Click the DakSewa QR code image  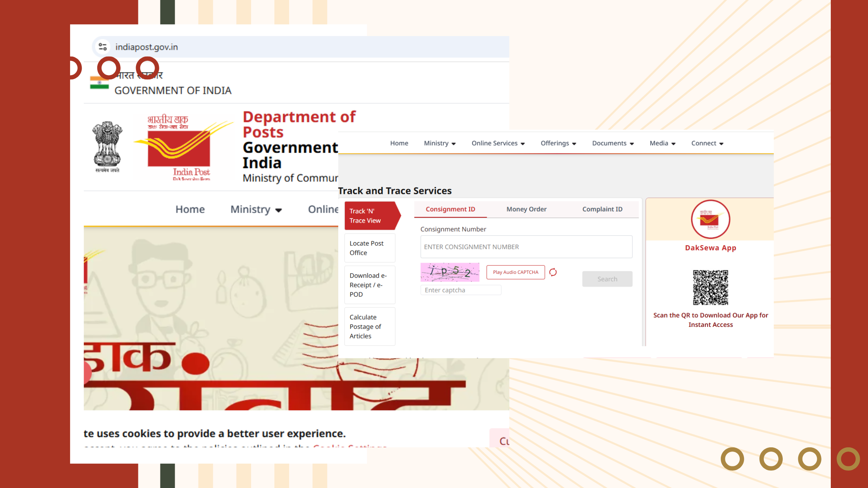point(710,287)
